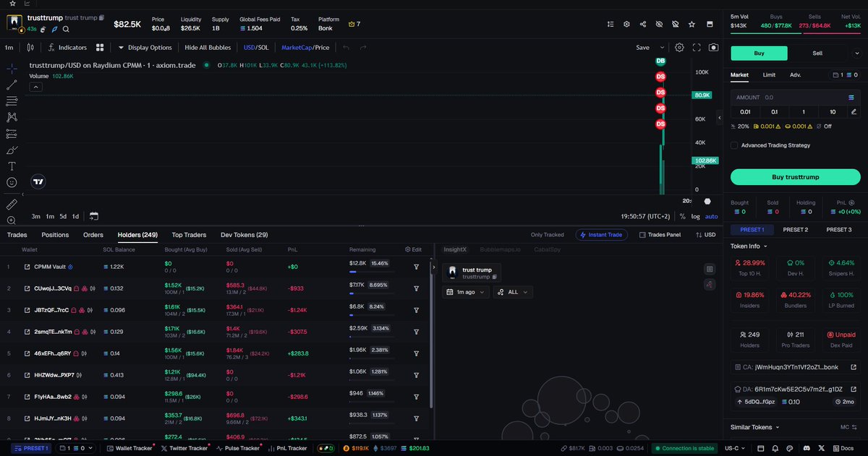Enter fullscreen chart mode

pos(697,48)
